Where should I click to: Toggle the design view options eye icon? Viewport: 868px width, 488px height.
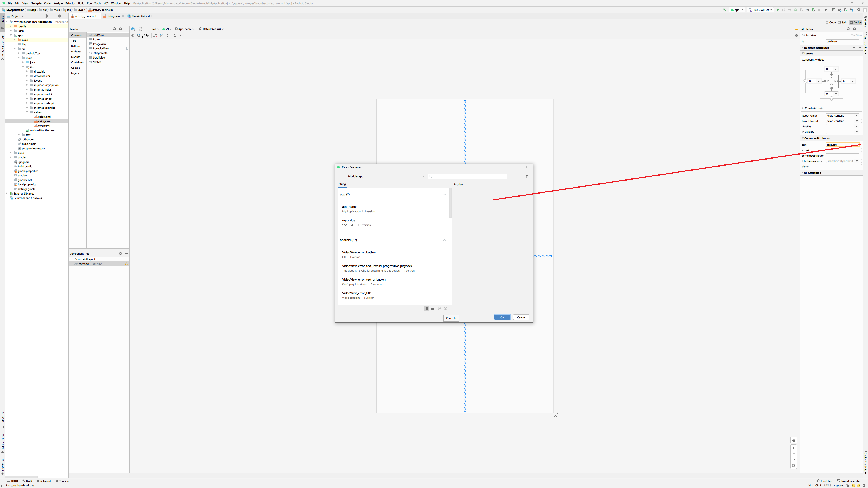133,35
